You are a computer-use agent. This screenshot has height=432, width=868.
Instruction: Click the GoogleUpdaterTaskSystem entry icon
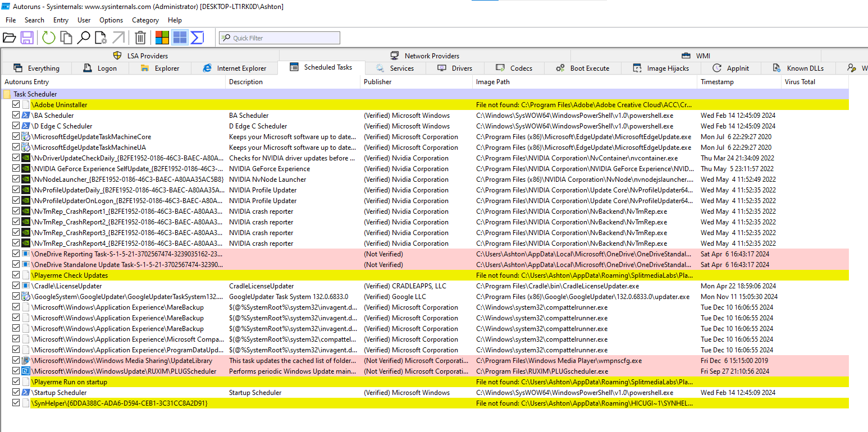[26, 297]
